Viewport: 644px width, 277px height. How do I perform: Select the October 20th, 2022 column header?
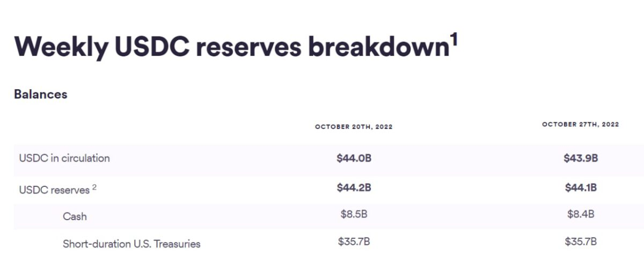pyautogui.click(x=354, y=127)
